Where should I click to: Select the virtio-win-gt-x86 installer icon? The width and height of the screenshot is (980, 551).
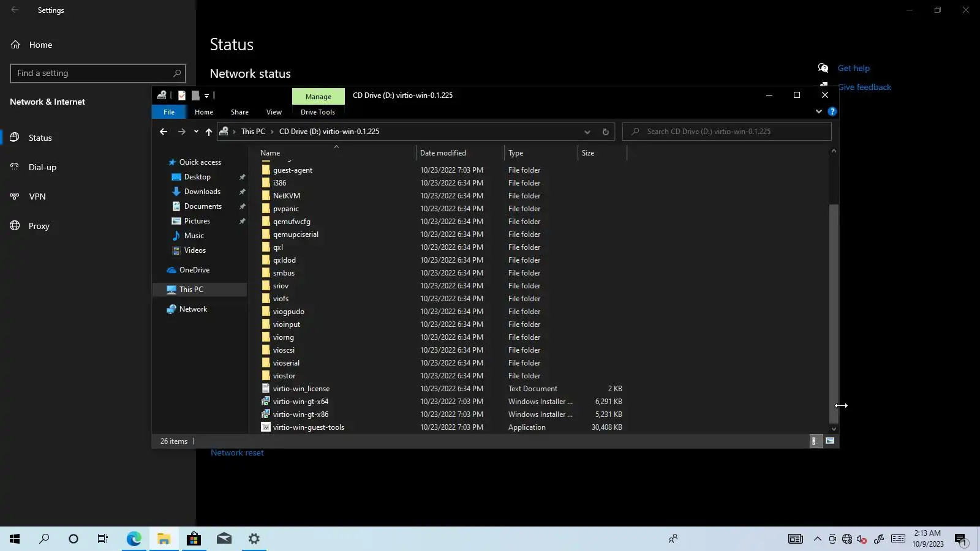266,414
